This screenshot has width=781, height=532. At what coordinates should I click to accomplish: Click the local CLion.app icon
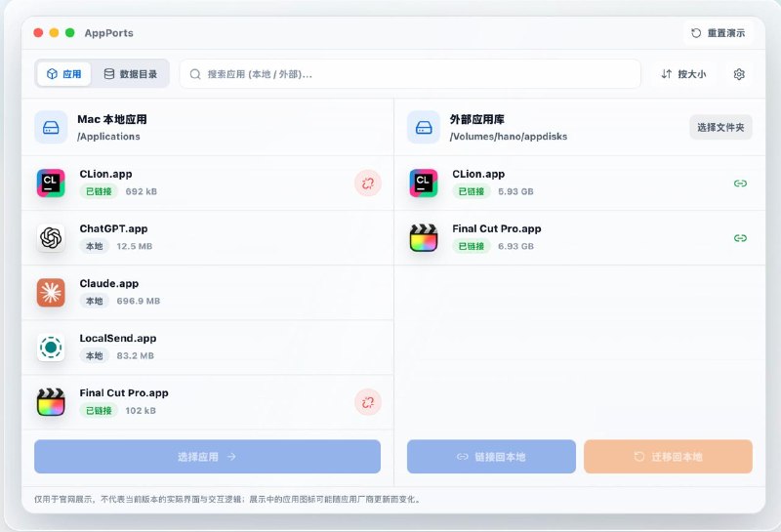pos(51,183)
